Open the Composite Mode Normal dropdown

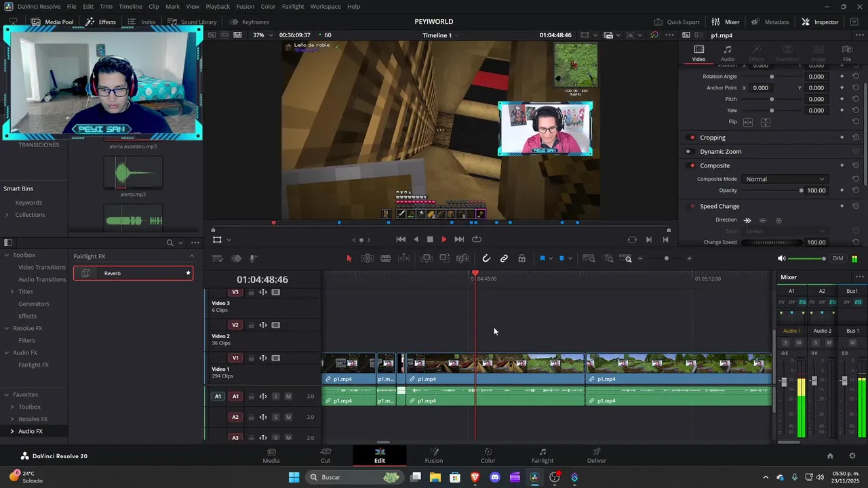tap(785, 179)
